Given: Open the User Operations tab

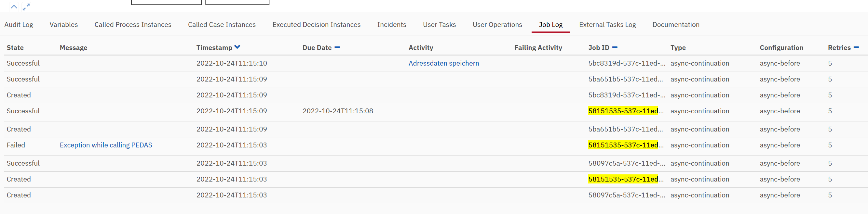Looking at the screenshot, I should click(497, 25).
